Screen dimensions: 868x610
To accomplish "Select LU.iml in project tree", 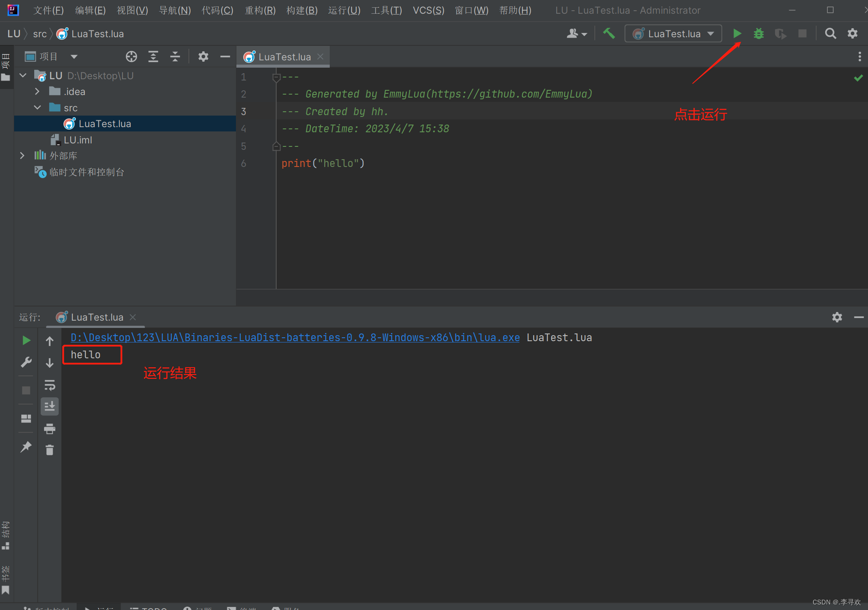I will pos(78,140).
